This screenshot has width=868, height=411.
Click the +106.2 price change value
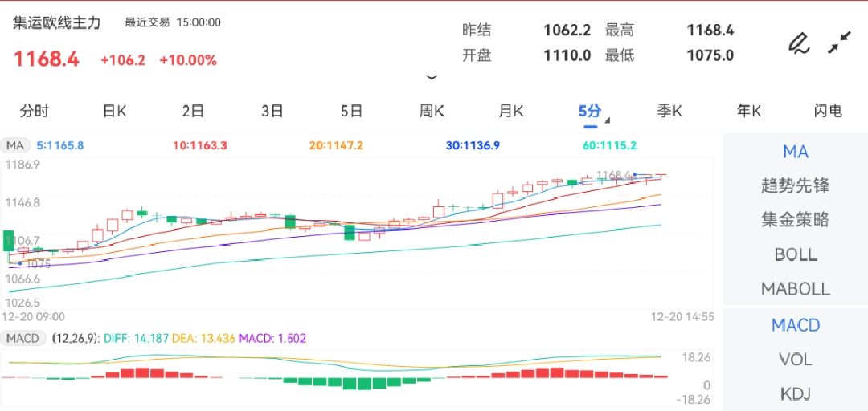pos(123,60)
